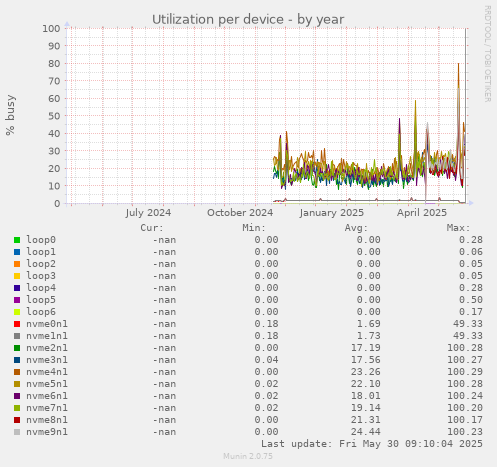Click the loop4 dark blue legend swatch
The height and width of the screenshot is (467, 497).
point(17,288)
